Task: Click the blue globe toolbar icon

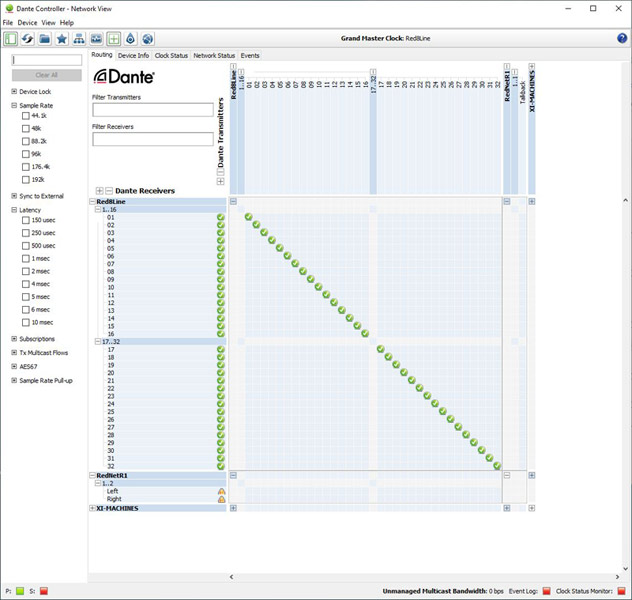Action: [148, 39]
